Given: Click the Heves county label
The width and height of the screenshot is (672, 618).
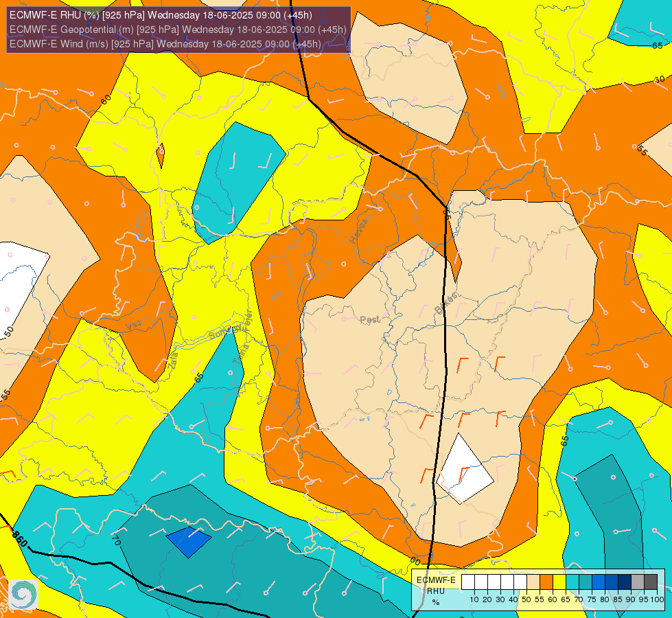Looking at the screenshot, I should [x=359, y=231].
